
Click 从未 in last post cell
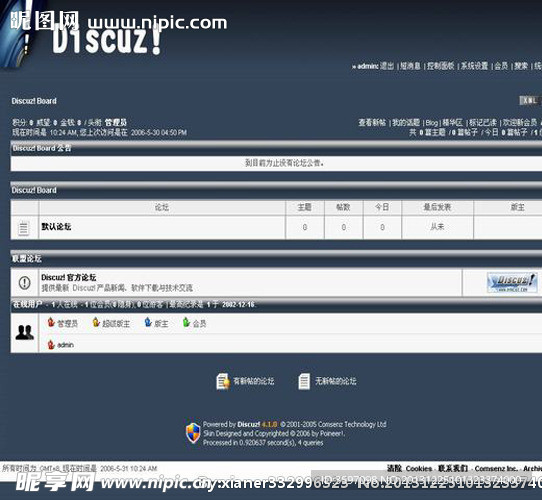tap(437, 227)
